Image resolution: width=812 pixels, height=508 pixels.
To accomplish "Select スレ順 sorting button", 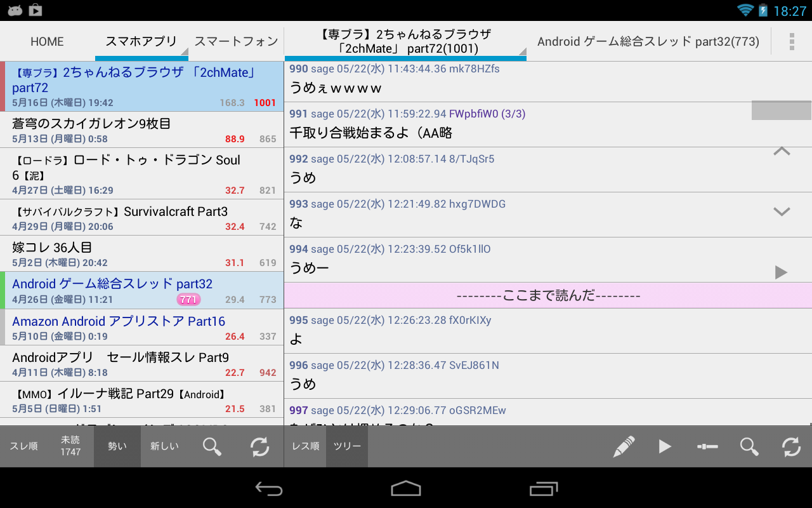I will pos(23,446).
